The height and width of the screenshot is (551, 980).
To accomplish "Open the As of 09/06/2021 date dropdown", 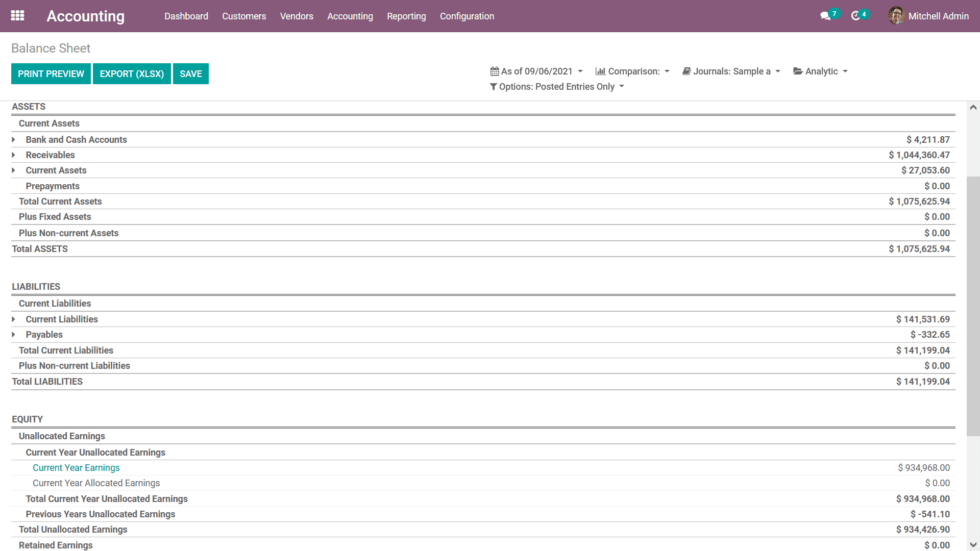I will pos(536,71).
